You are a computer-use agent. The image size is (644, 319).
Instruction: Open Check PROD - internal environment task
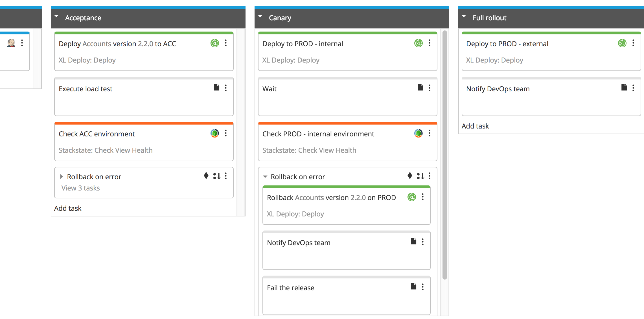coord(318,134)
